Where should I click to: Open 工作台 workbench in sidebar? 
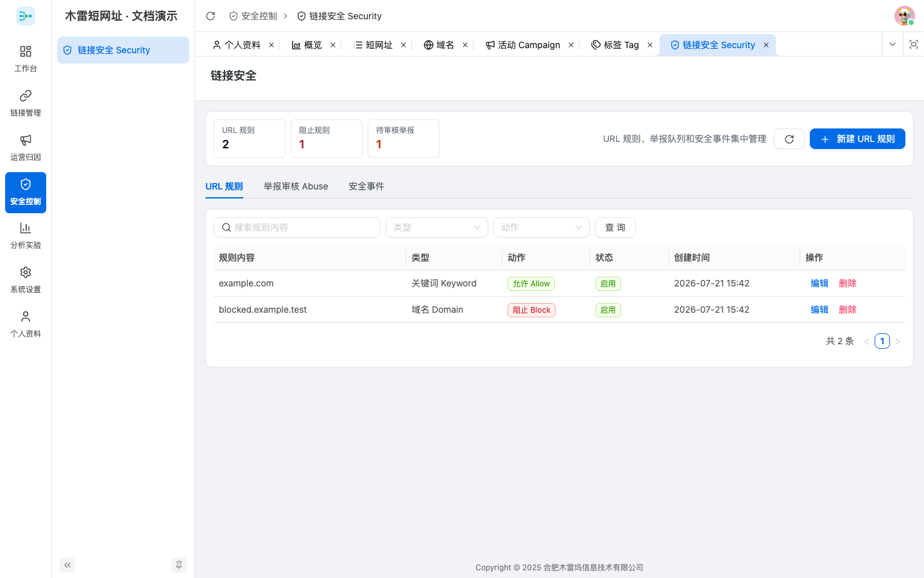pyautogui.click(x=26, y=59)
